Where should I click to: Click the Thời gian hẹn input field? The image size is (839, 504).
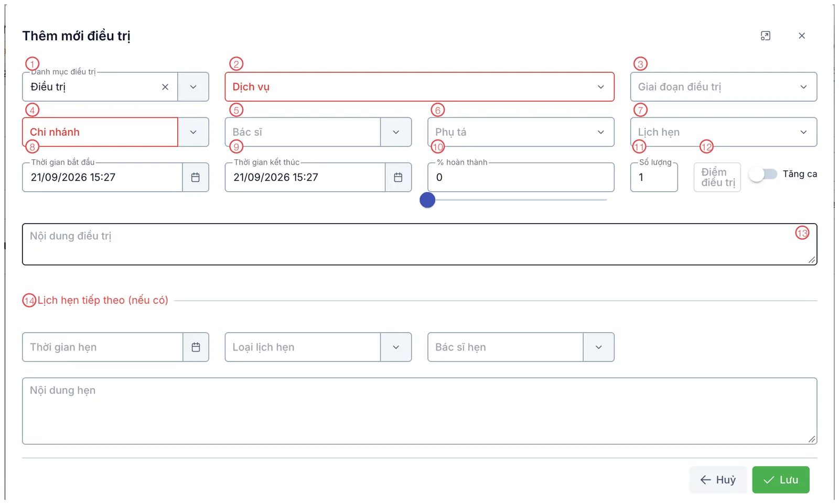point(103,347)
